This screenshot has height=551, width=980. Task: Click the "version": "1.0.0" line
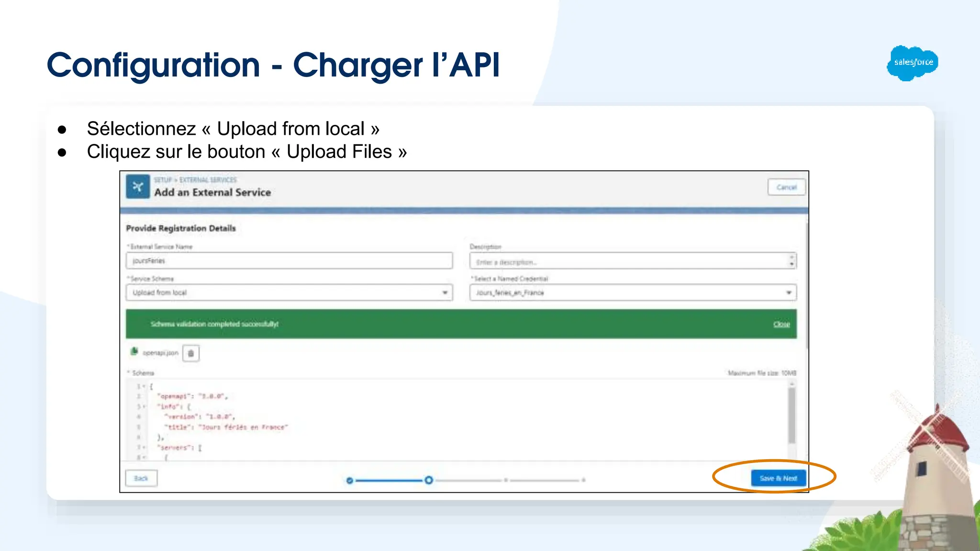(x=200, y=417)
